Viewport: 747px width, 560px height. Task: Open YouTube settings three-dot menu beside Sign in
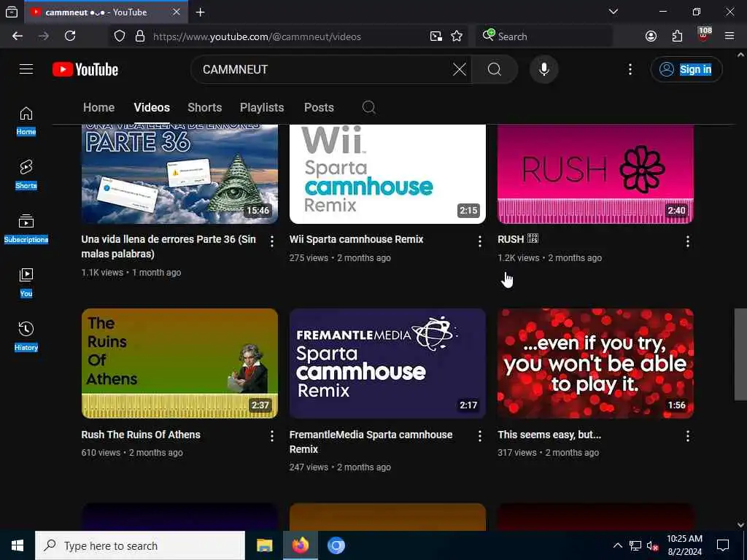click(630, 69)
